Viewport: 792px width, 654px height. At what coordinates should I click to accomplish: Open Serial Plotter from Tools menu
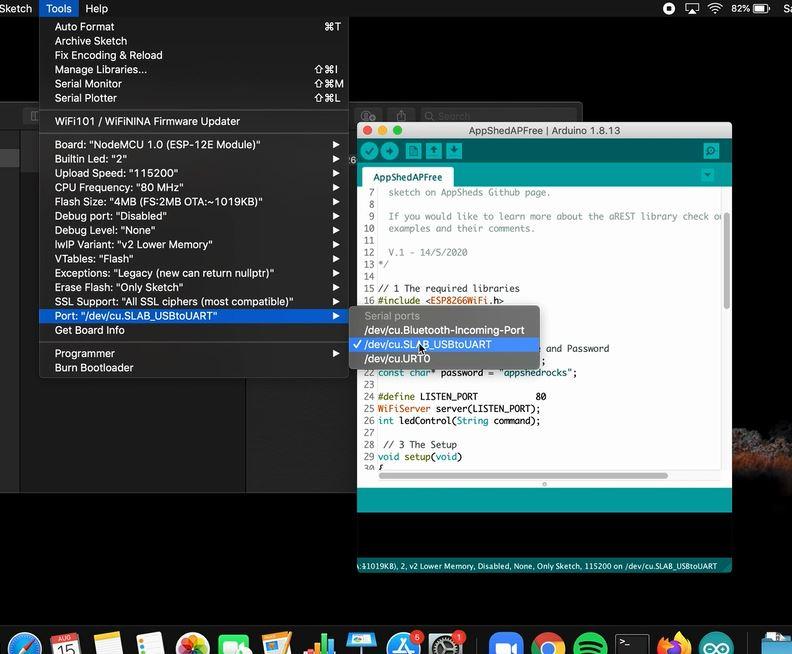(193, 98)
